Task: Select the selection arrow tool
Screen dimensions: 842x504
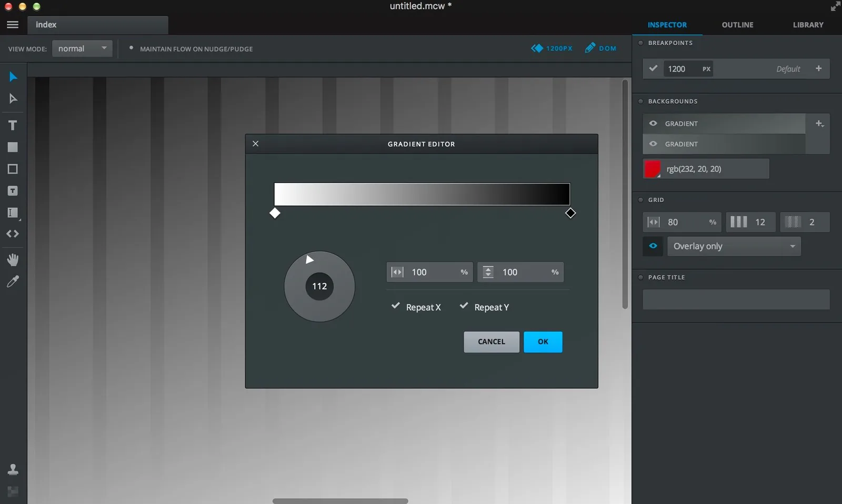Action: click(13, 77)
